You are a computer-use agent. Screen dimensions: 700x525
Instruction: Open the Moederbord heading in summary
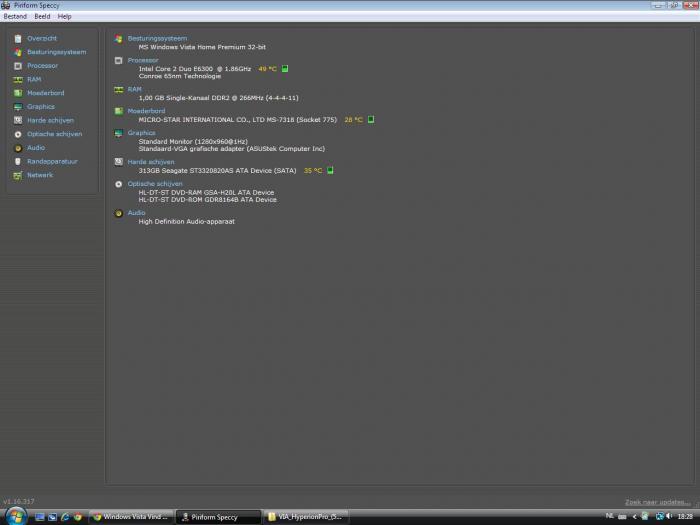(x=146, y=111)
